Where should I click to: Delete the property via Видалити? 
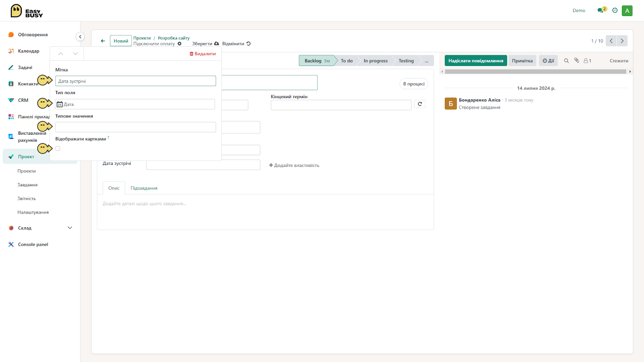tap(202, 54)
